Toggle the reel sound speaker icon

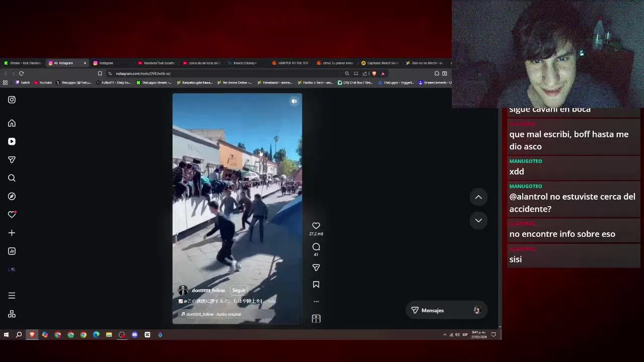pos(294,101)
